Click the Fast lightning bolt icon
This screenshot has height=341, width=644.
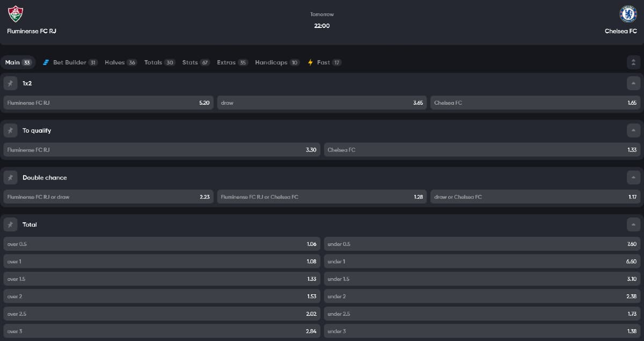click(x=310, y=62)
